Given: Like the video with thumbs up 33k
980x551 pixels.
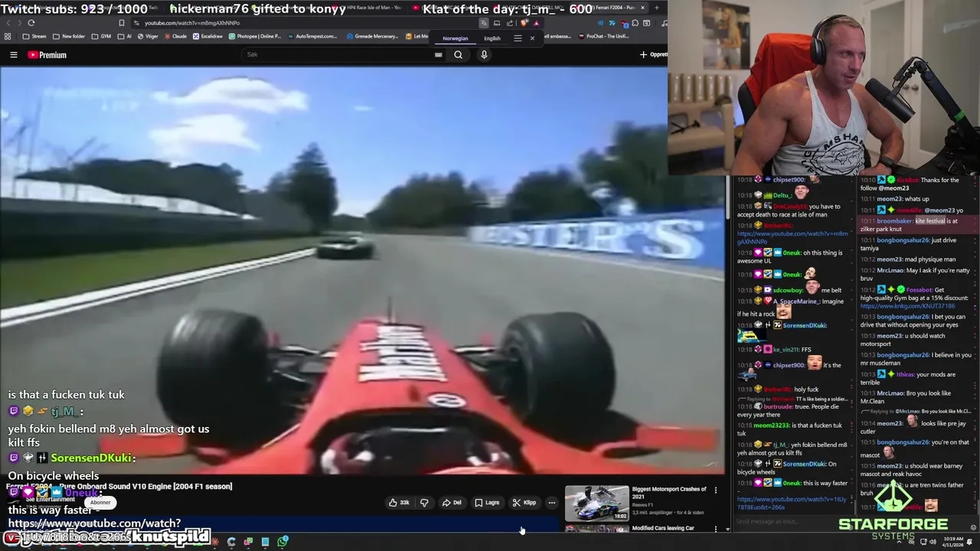Looking at the screenshot, I should click(x=399, y=503).
